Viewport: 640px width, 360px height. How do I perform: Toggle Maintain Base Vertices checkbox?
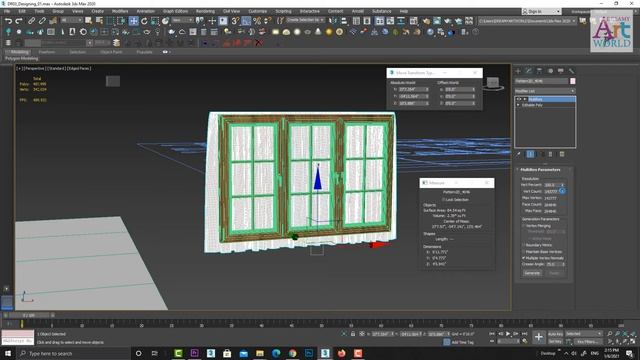[524, 252]
